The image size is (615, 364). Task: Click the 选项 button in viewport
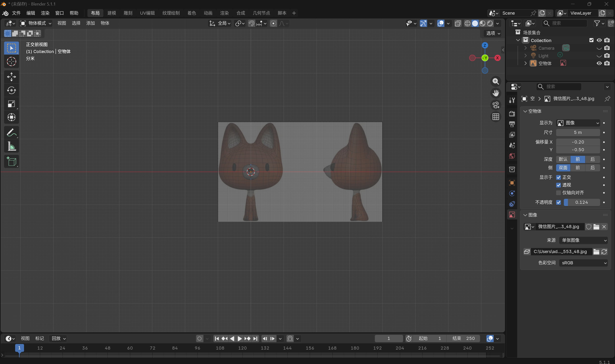493,33
